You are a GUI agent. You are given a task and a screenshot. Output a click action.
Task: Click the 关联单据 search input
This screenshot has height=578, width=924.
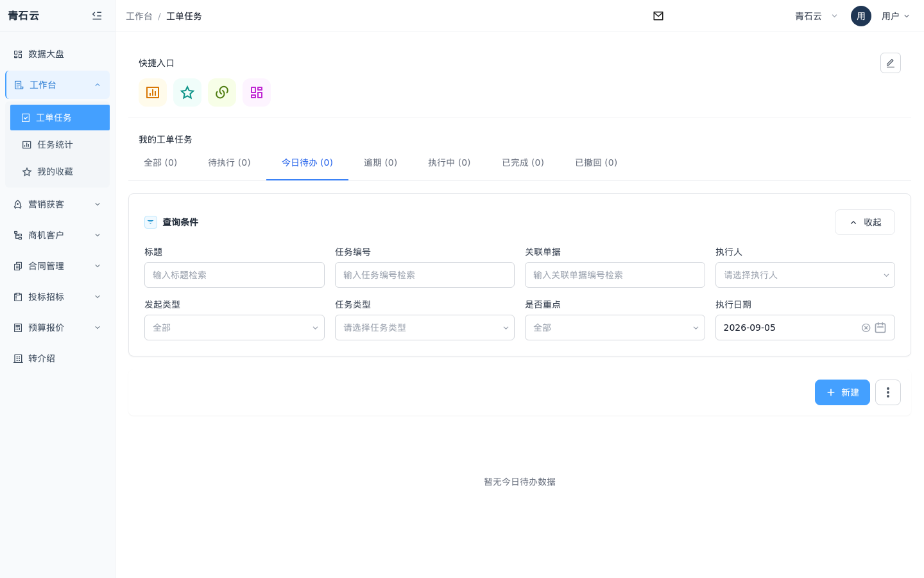(615, 275)
